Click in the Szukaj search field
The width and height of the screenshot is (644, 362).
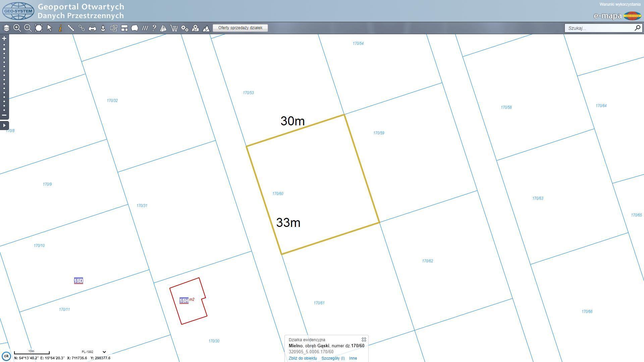coord(599,28)
